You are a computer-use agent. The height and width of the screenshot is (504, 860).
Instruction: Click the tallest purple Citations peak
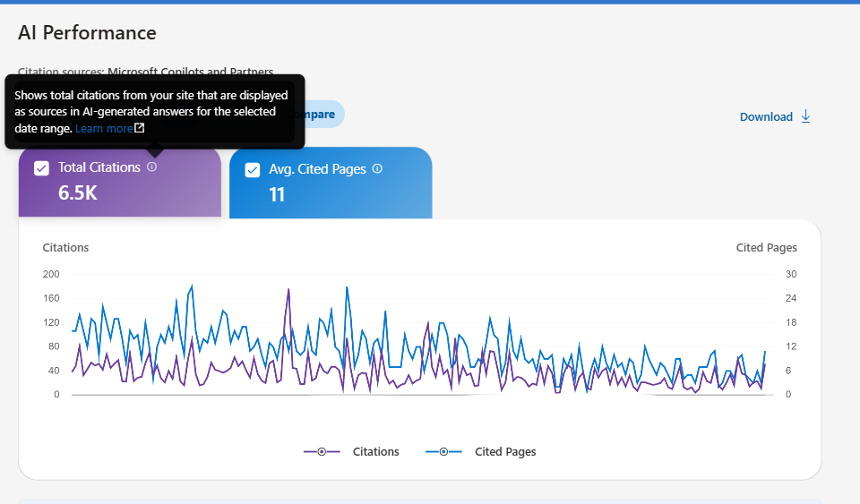(288, 290)
